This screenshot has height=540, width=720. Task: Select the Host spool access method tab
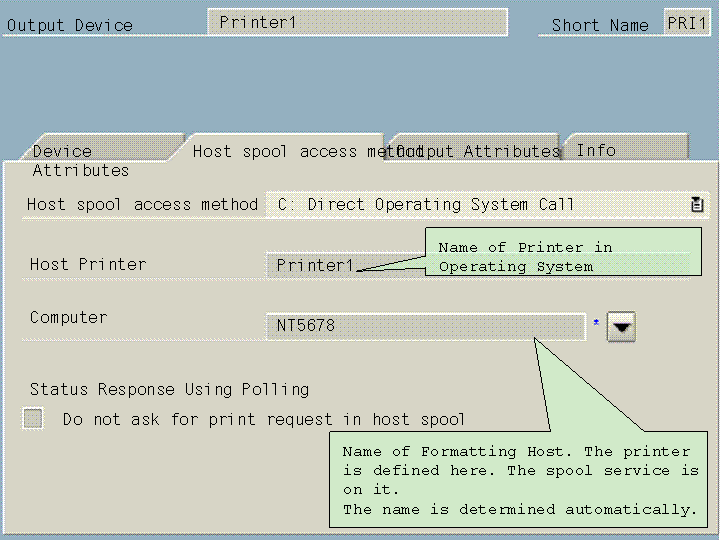click(288, 151)
